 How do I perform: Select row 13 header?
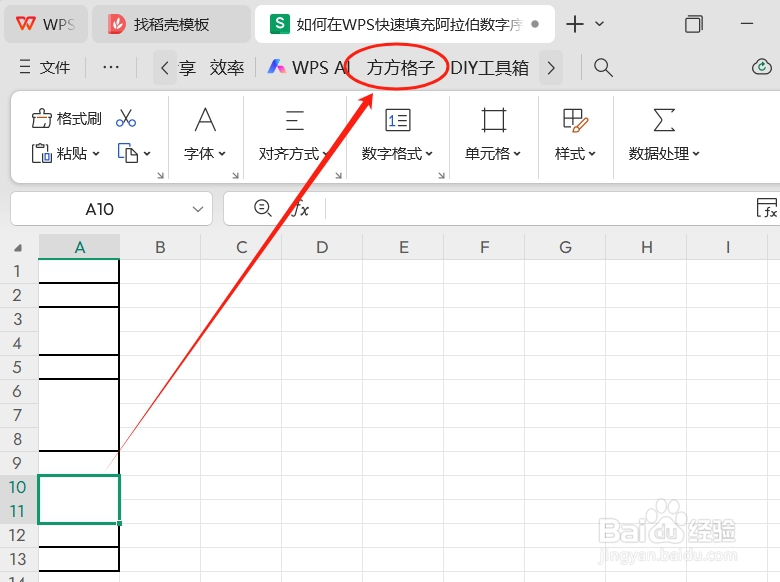click(18, 559)
